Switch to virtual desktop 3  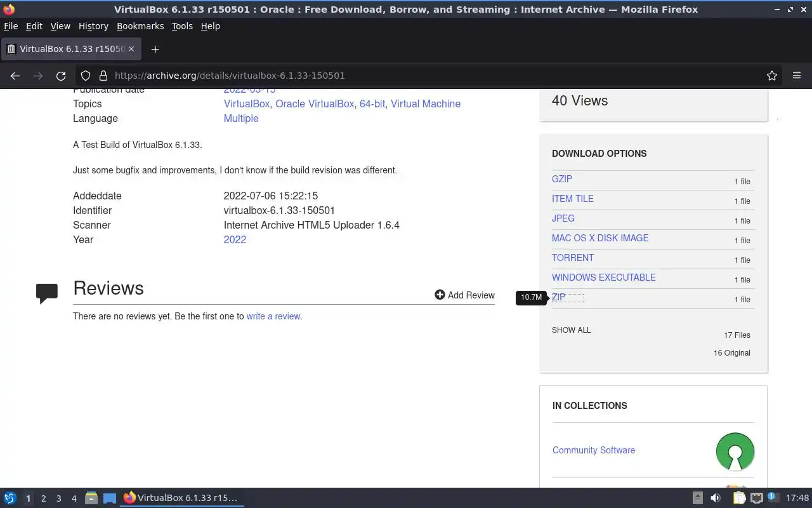point(58,498)
